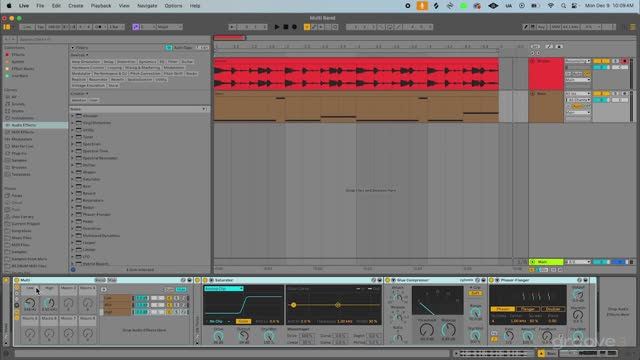The image size is (640, 360).
Task: Mute the red audio track activator
Action: [x=601, y=61]
